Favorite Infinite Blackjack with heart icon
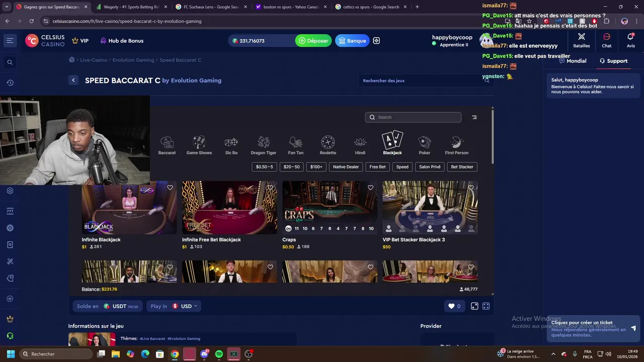 click(170, 188)
